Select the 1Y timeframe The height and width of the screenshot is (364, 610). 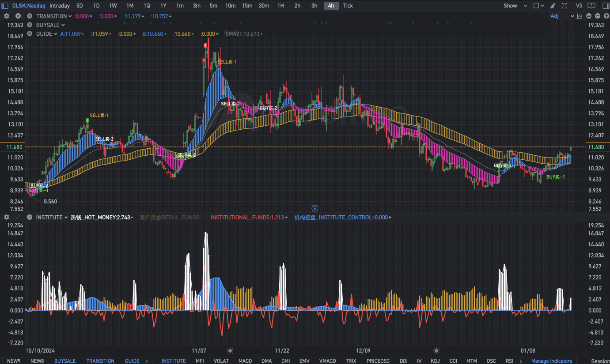click(163, 6)
